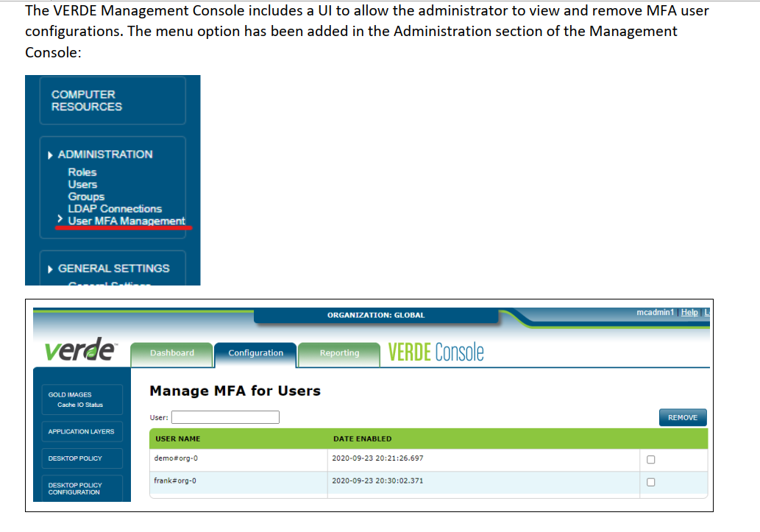Open Groups under Administration

(x=86, y=196)
